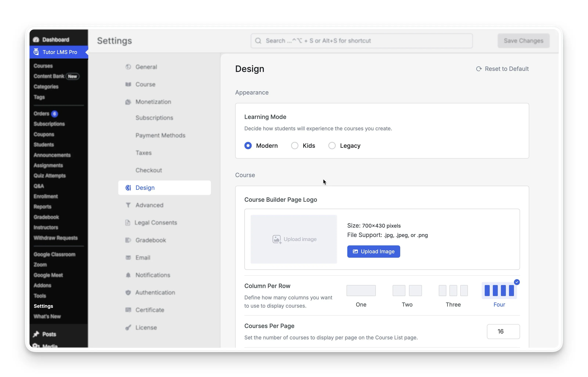Click the Posts pin icon
588x377 pixels.
point(36,334)
